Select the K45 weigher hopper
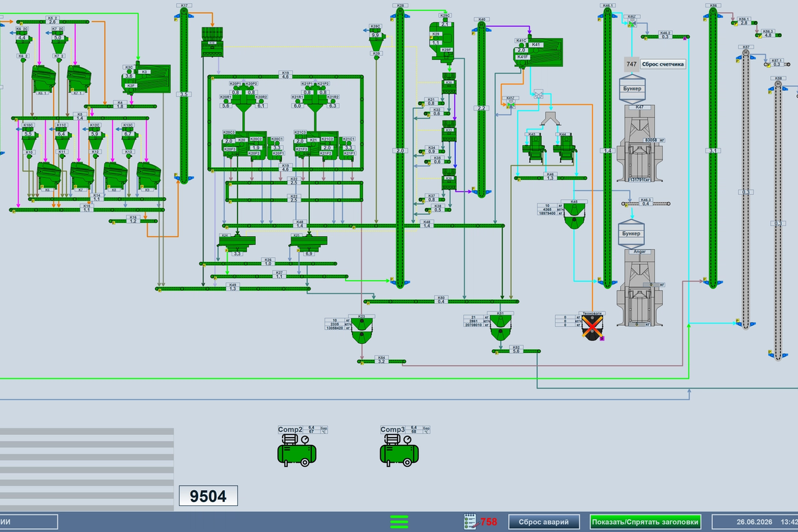The height and width of the screenshot is (532, 798). [574, 217]
